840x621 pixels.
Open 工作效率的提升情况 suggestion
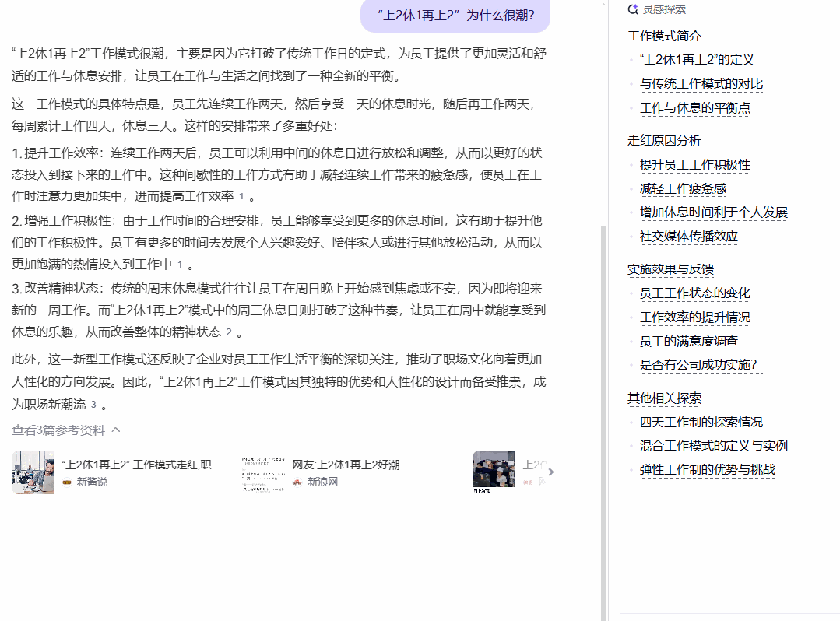click(x=695, y=318)
